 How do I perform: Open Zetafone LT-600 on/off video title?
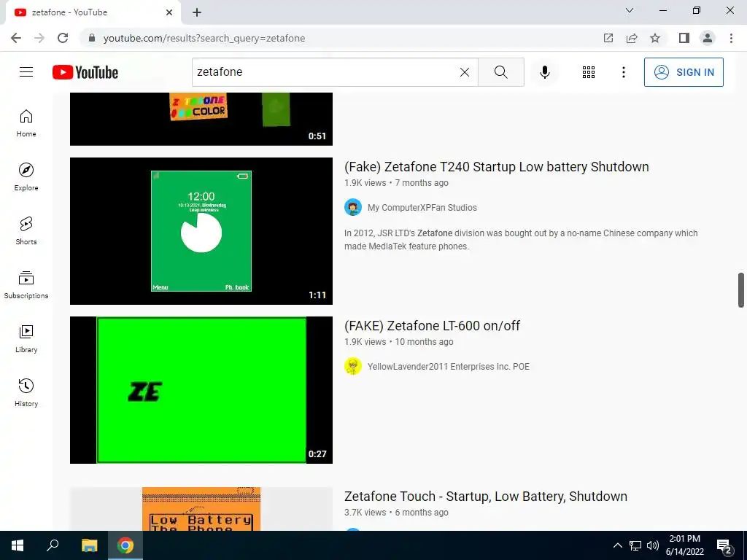[432, 326]
